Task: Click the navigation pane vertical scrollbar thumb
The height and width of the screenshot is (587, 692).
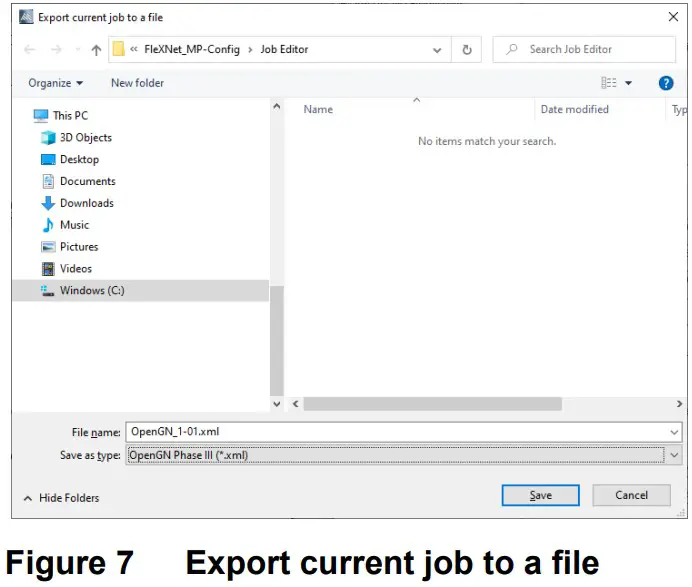Action: pos(277,341)
